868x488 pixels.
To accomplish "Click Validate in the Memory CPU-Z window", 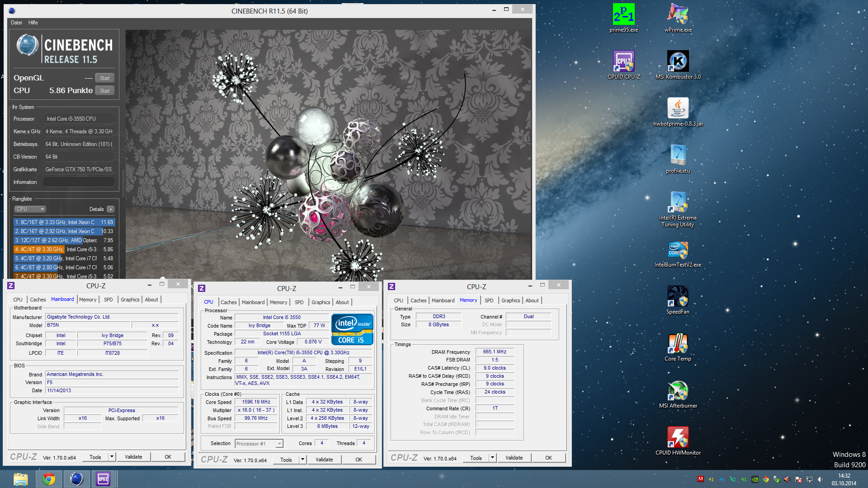I will [x=514, y=458].
